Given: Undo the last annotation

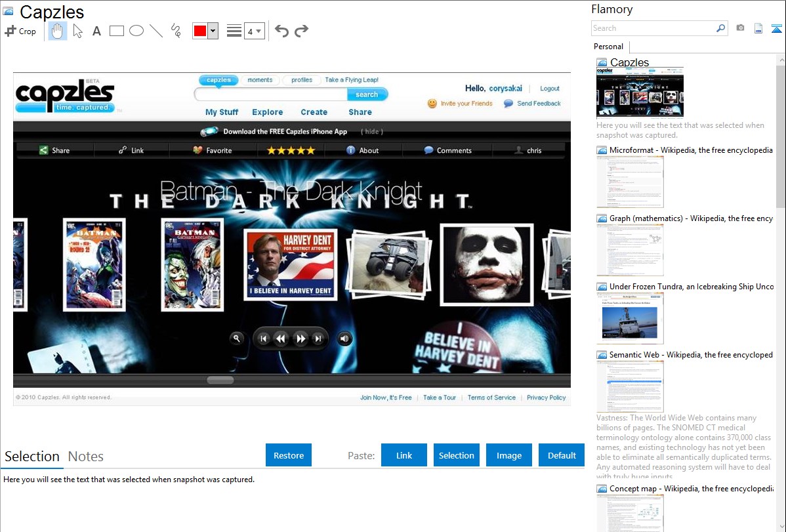Looking at the screenshot, I should coord(281,31).
